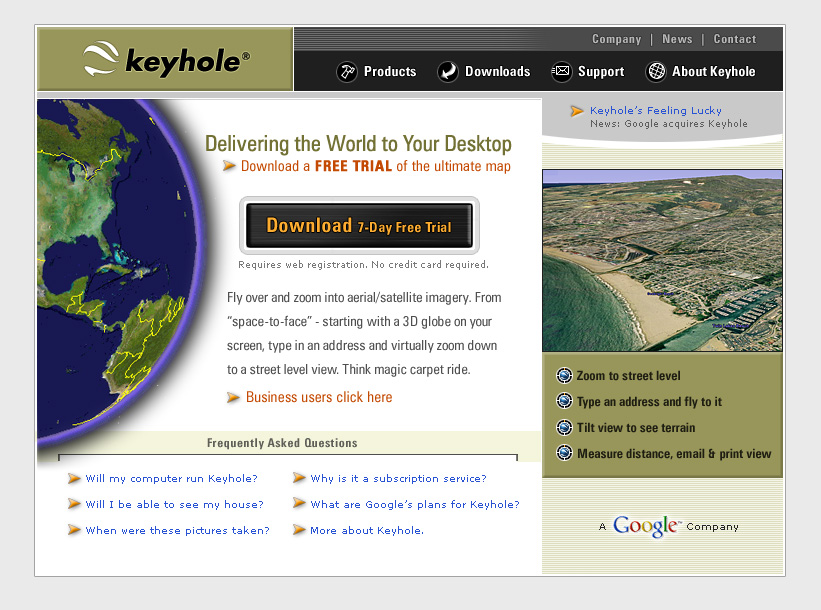Click the Downloads arrow icon
The image size is (821, 610).
point(448,71)
